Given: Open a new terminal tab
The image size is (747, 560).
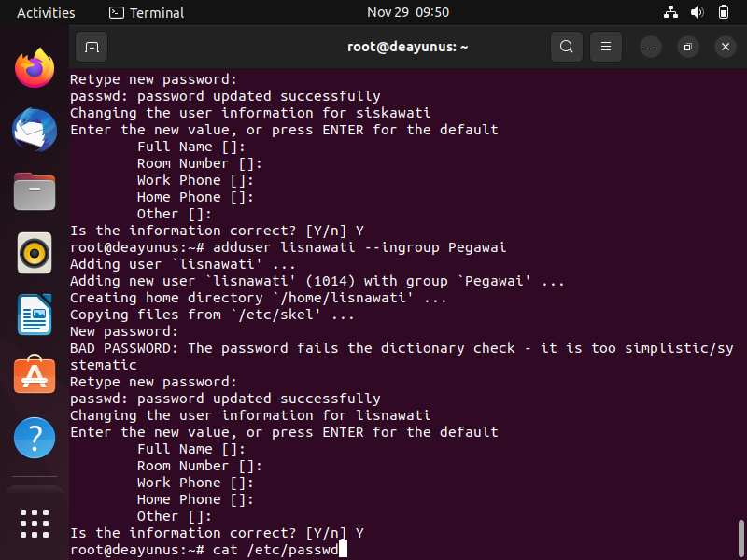Looking at the screenshot, I should (x=92, y=47).
